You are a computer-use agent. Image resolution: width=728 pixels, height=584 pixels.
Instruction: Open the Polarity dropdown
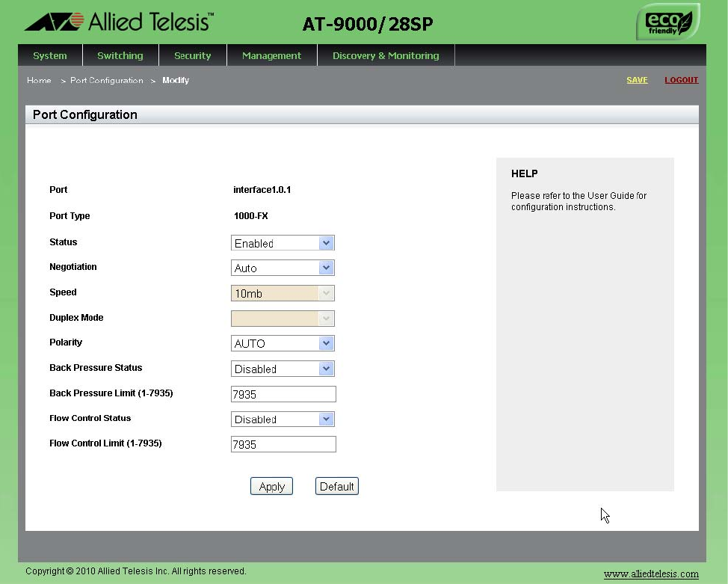pos(283,343)
